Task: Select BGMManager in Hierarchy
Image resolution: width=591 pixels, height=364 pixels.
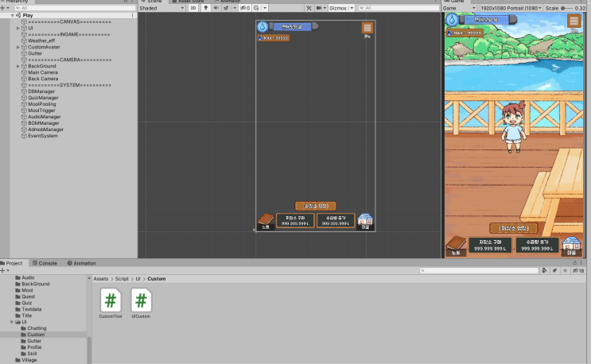Action: pyautogui.click(x=43, y=123)
